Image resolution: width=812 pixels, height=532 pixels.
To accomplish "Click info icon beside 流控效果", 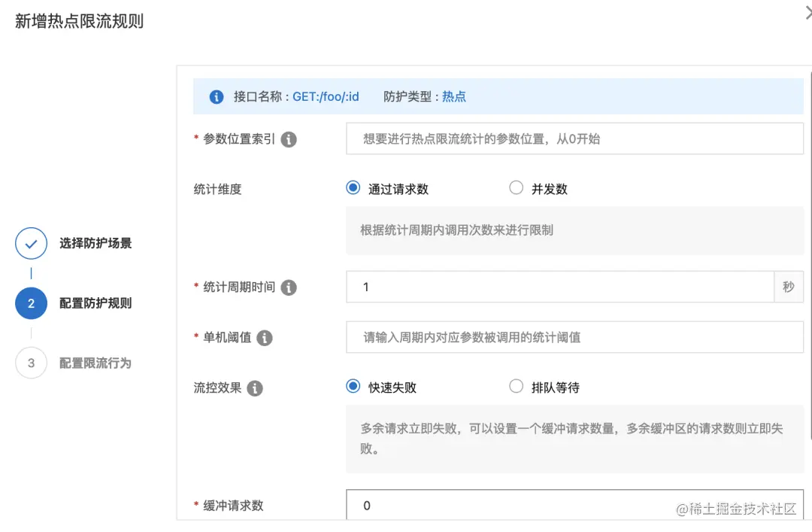I will tap(255, 388).
